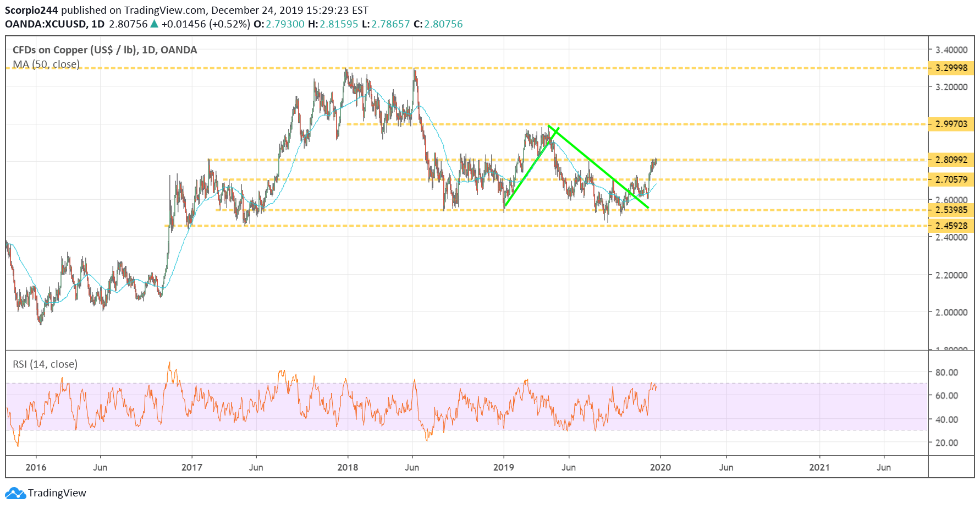Click the 2019 label on time axis
This screenshot has width=980, height=508.
[504, 468]
